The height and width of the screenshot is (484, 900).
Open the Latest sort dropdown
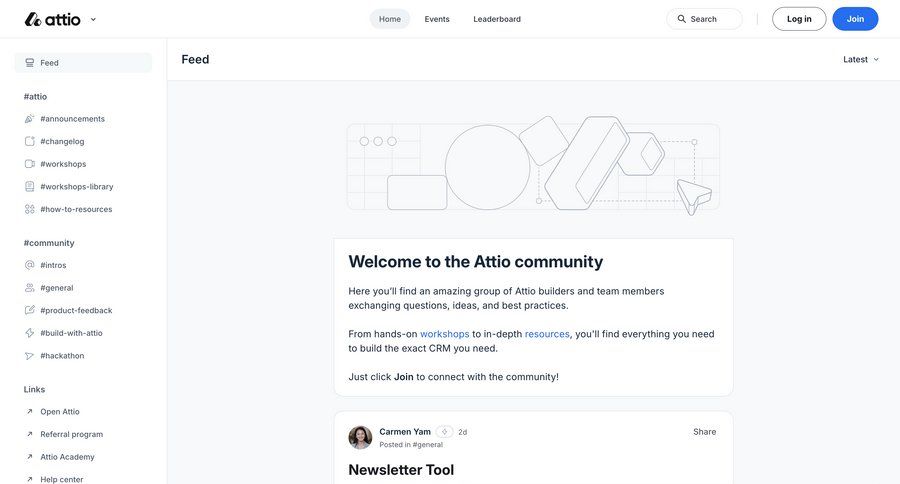pyautogui.click(x=861, y=59)
